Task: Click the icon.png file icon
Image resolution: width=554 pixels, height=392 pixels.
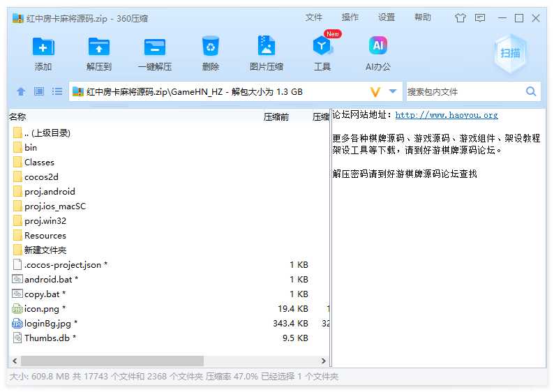Action: [17, 309]
